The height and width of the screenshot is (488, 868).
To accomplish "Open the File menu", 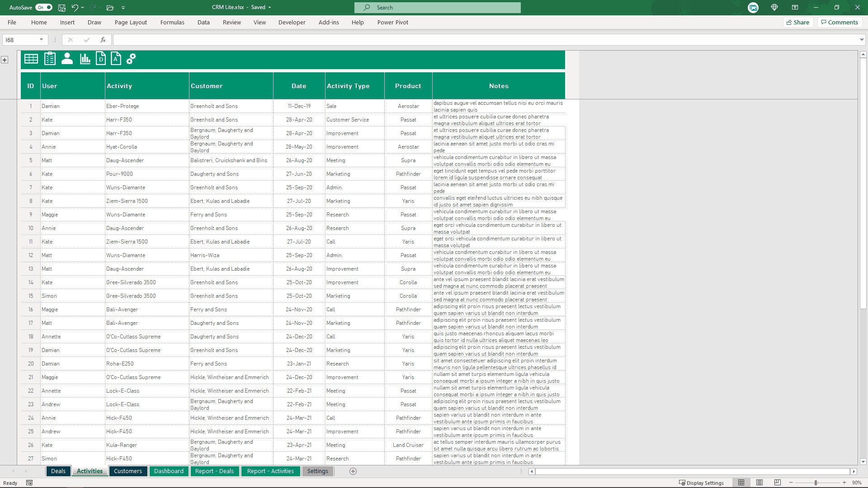I will 12,22.
